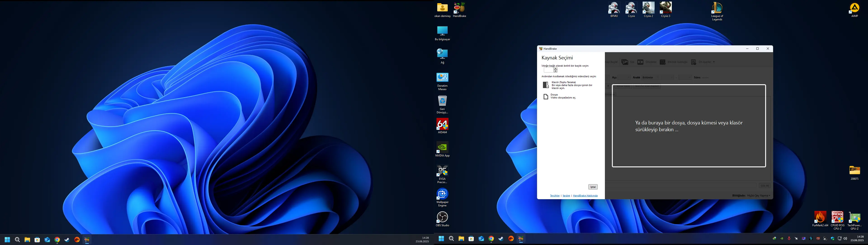
Task: Open the okan demiray desktop folder
Action: coord(442,10)
